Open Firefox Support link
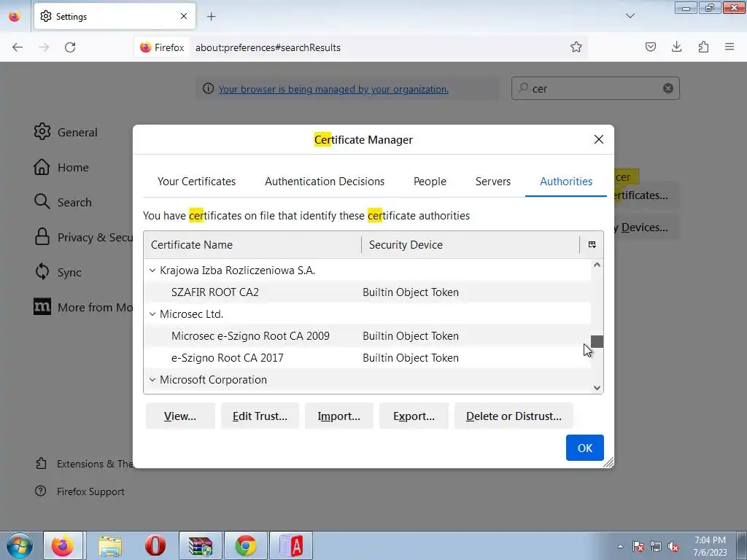Image resolution: width=747 pixels, height=560 pixels. 80,491
